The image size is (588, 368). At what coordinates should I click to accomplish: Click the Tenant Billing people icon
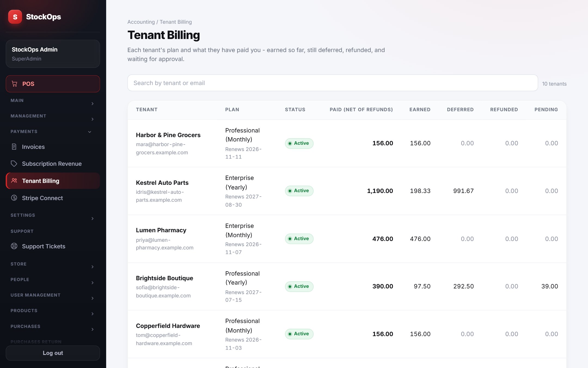[14, 181]
